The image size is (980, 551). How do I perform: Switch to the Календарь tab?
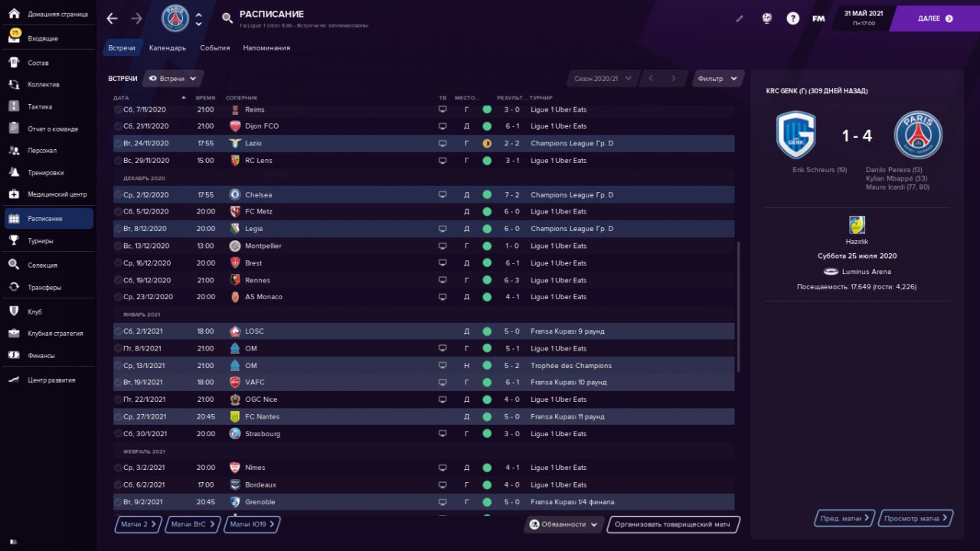click(x=168, y=48)
